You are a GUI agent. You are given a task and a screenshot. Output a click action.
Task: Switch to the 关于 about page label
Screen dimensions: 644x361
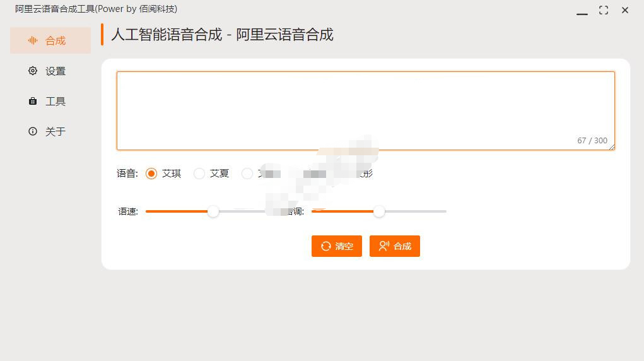coord(56,132)
